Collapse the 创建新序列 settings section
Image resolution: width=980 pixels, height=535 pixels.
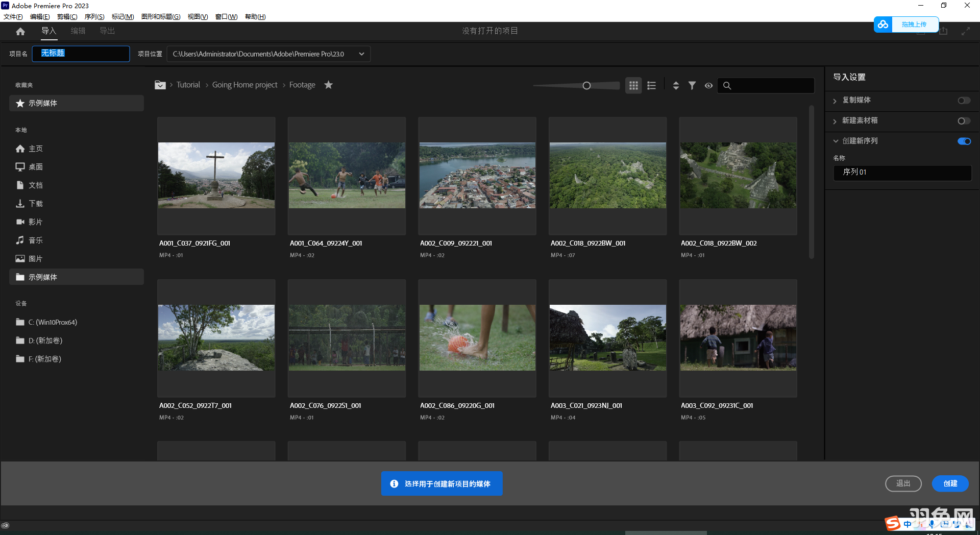[836, 141]
